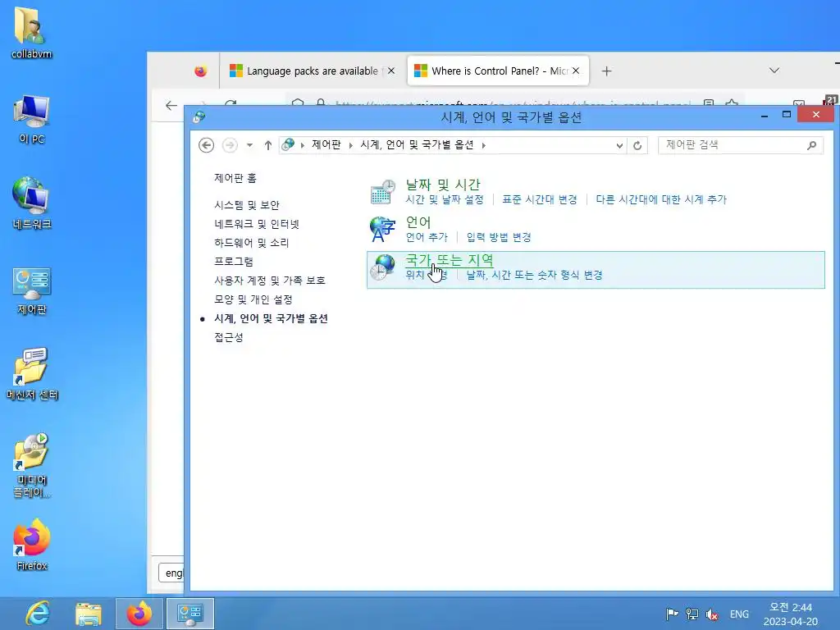Open 날짜, 시간 또는 숫자 형식 변경 link
This screenshot has height=630, width=840.
click(535, 276)
